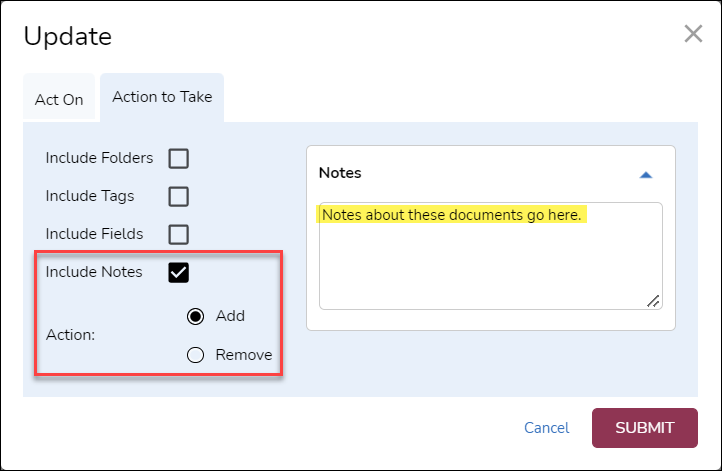Screen dimensions: 722x471
Task: Choose the Remove radio button
Action: pyautogui.click(x=196, y=354)
